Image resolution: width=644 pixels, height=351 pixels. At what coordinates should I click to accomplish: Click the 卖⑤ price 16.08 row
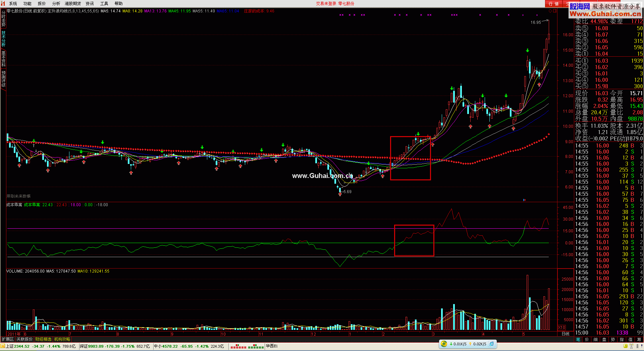[x=609, y=28]
